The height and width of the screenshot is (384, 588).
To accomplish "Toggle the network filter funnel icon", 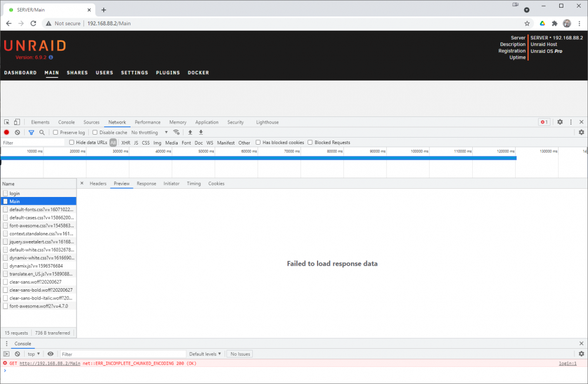I will coord(32,132).
